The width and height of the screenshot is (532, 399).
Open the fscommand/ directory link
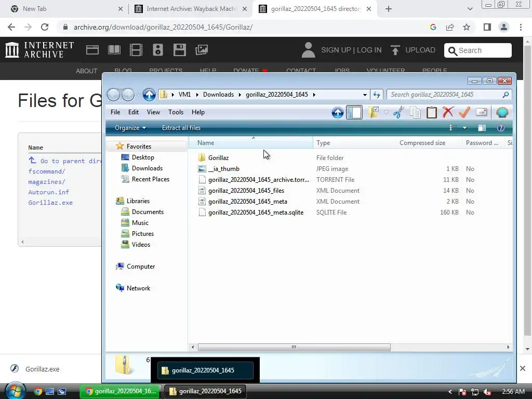click(x=46, y=171)
